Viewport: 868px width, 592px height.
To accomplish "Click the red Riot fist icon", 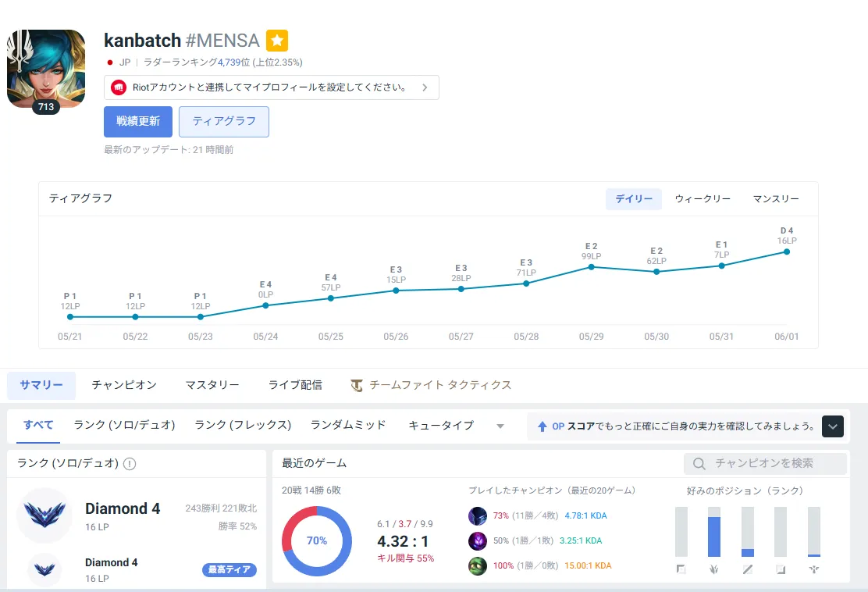I will coord(119,87).
